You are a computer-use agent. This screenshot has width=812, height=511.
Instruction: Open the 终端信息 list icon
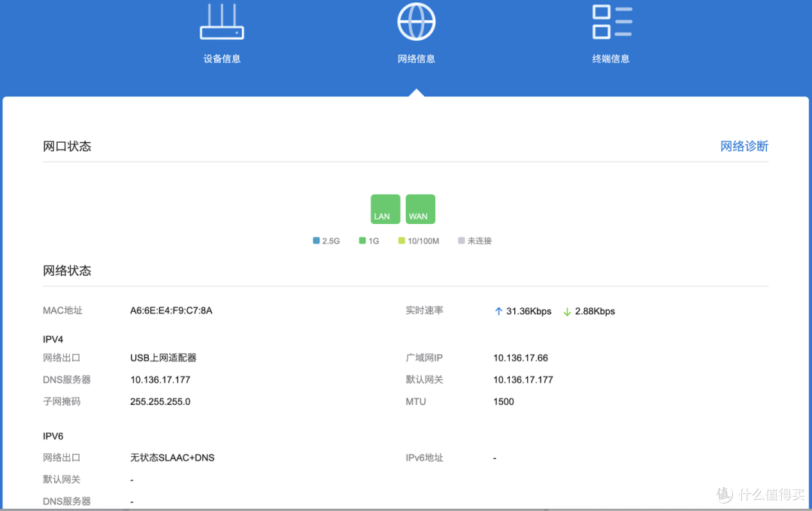[612, 22]
